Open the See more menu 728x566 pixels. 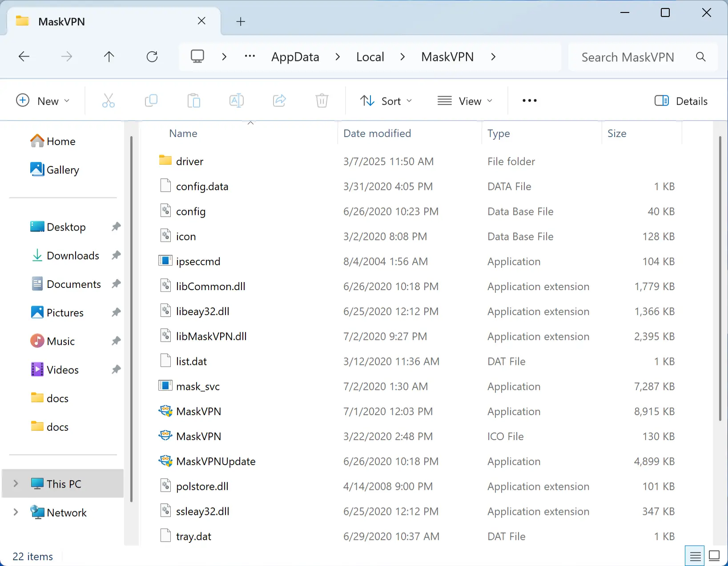click(x=529, y=101)
